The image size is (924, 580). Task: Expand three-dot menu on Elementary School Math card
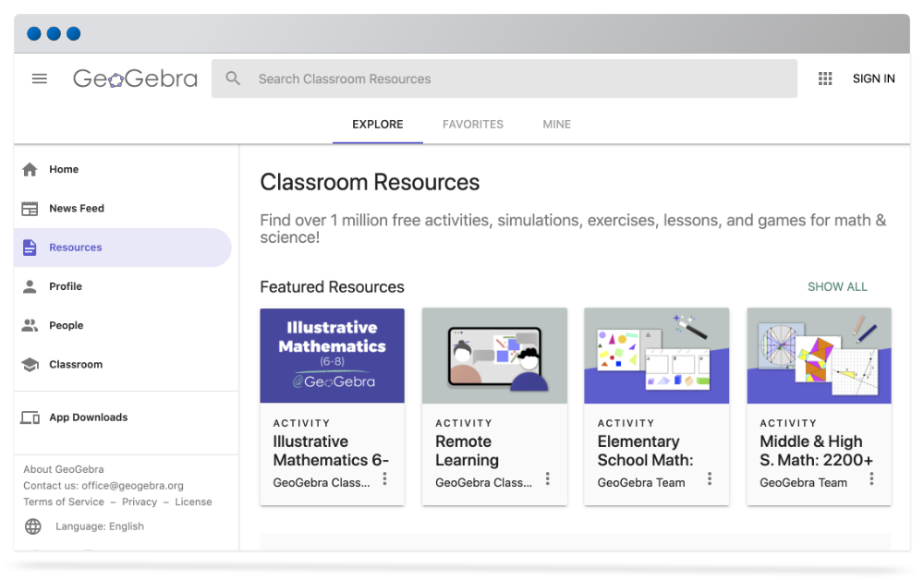710,478
